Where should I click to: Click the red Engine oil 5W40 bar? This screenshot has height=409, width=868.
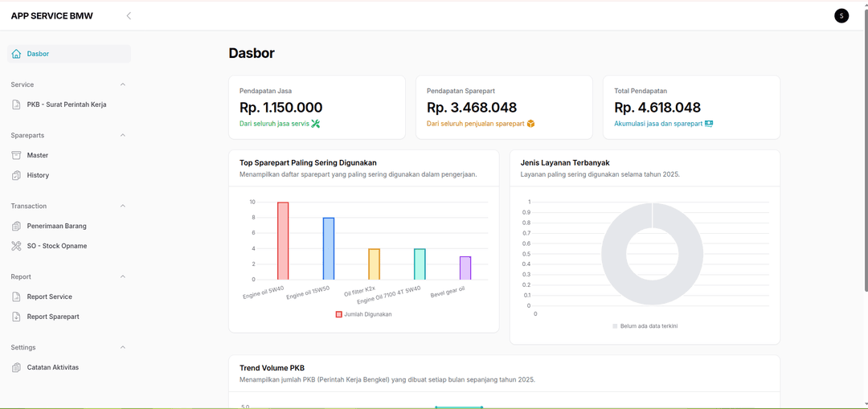click(283, 241)
